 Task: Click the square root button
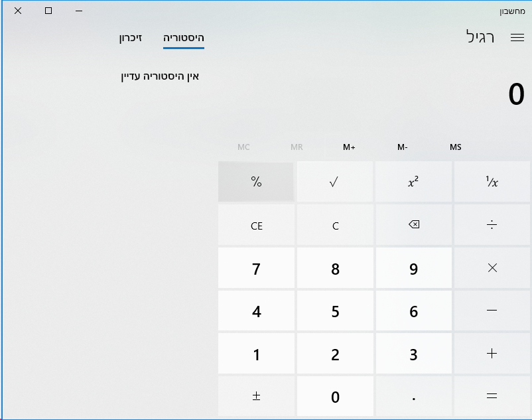tap(335, 182)
